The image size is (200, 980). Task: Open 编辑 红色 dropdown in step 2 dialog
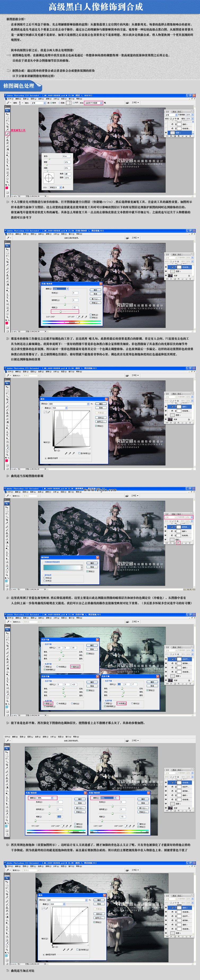pyautogui.click(x=61, y=289)
